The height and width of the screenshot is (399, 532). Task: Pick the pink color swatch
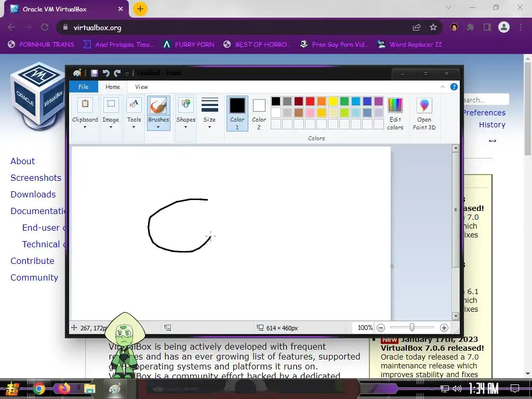pyautogui.click(x=310, y=113)
